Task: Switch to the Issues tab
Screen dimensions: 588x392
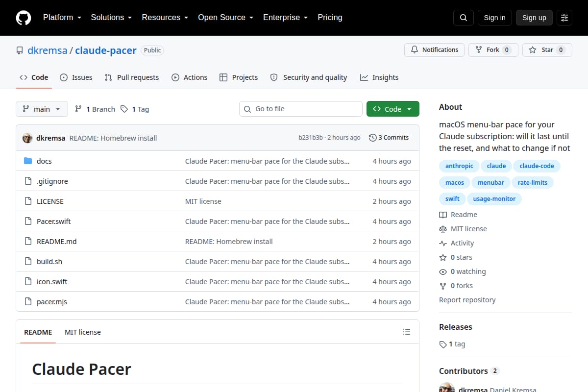Action: click(76, 77)
